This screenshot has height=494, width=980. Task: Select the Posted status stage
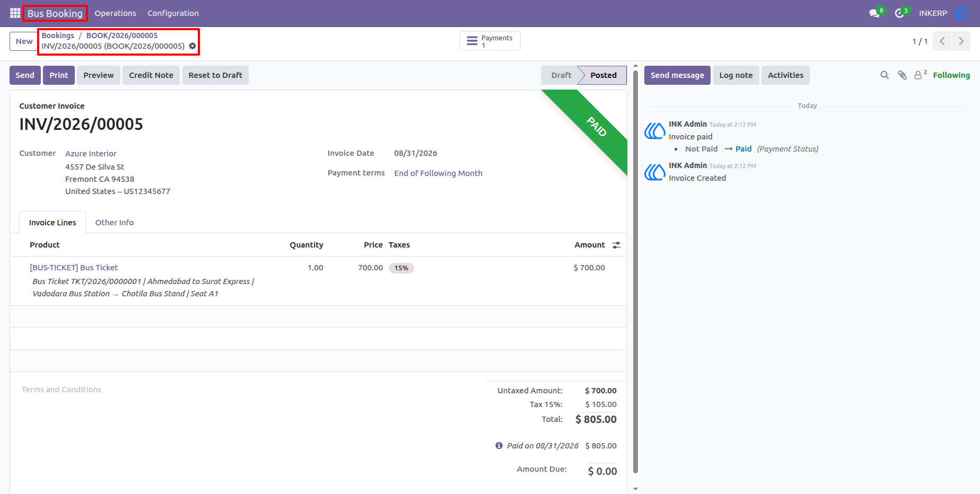pyautogui.click(x=603, y=75)
